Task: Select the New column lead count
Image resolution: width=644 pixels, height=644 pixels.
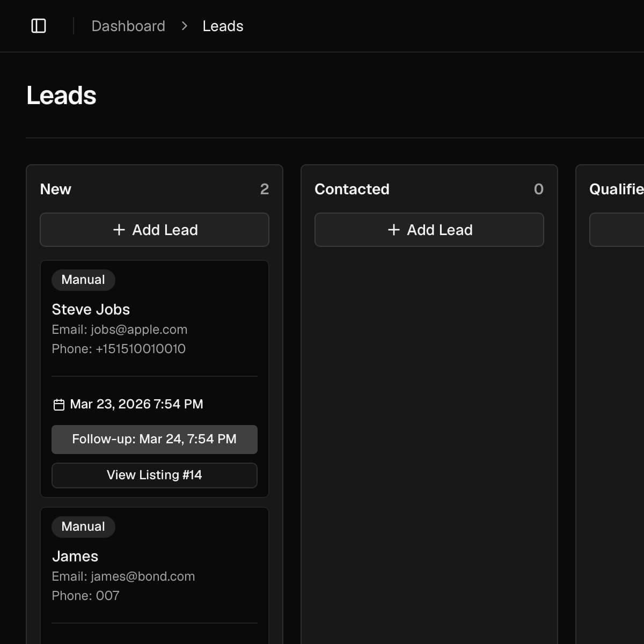Action: click(x=264, y=189)
